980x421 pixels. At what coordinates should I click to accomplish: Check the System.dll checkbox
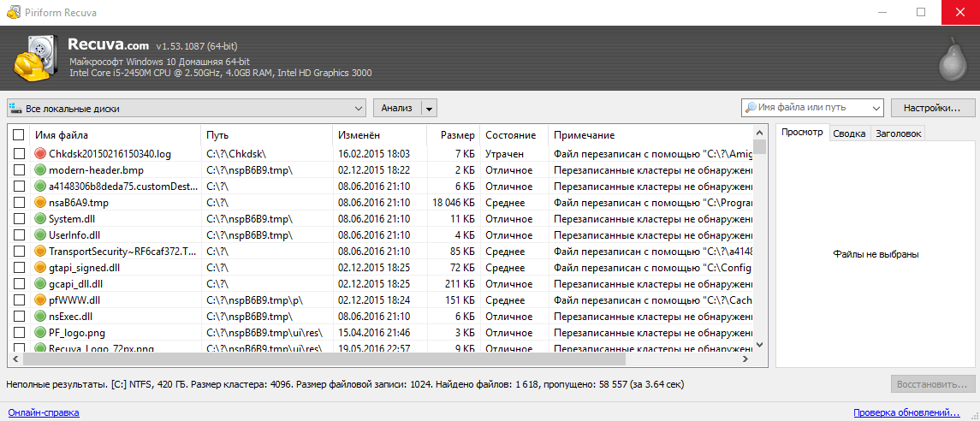(19, 218)
